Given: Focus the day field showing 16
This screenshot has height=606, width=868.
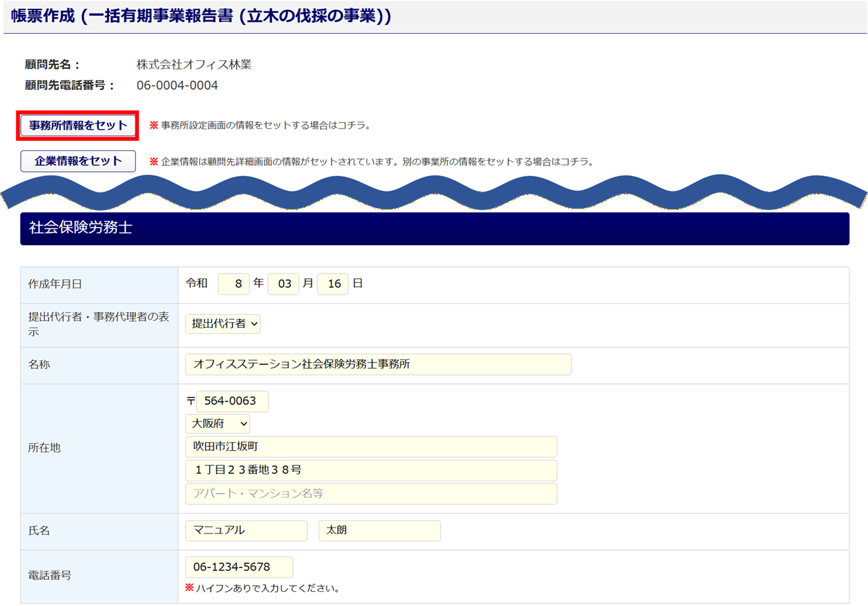Looking at the screenshot, I should 333,284.
